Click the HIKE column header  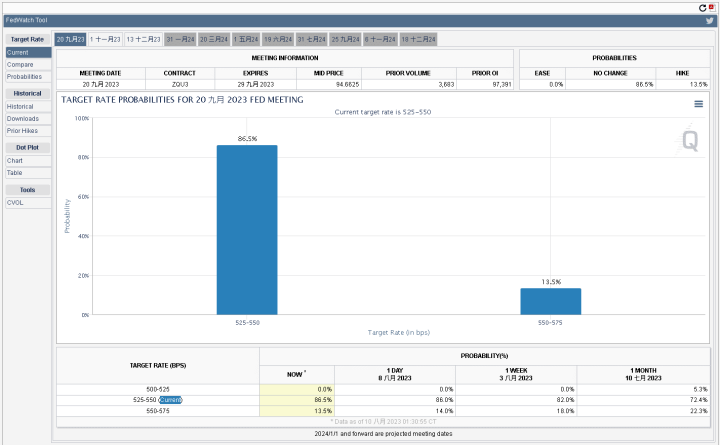682,73
